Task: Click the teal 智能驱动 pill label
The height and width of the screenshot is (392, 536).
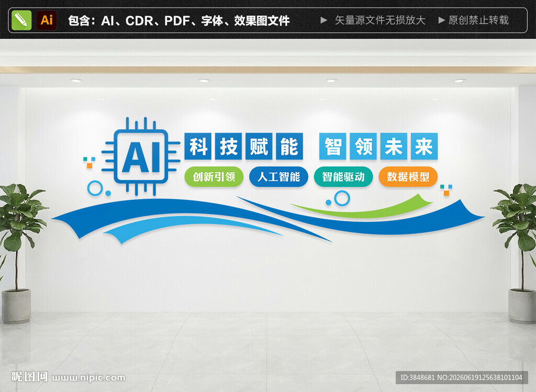Action: 343,177
